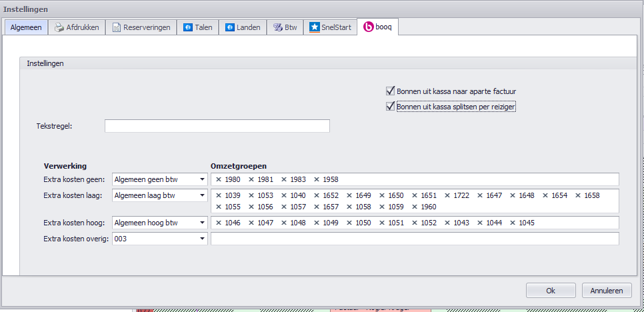The image size is (644, 312).
Task: Remove omzetgroep 1039 tag
Action: (219, 195)
